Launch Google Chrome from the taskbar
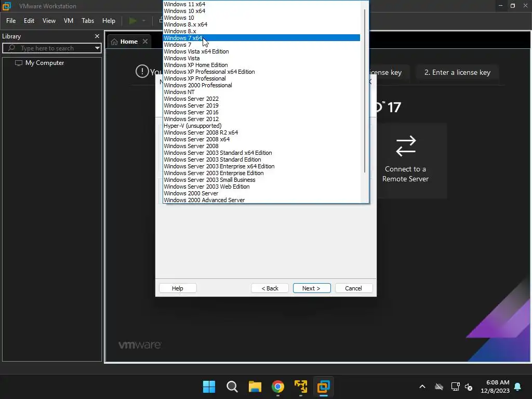This screenshot has width=532, height=399. 278,387
